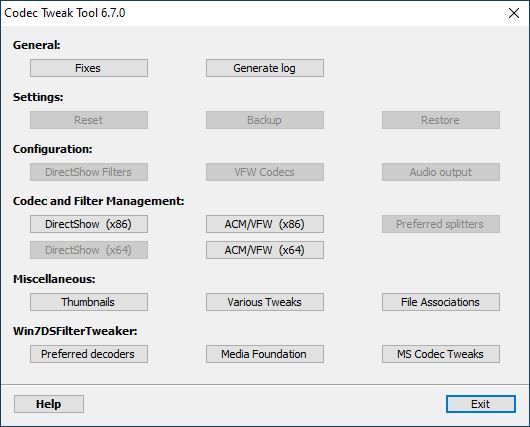The image size is (530, 427).
Task: Open MS Codec Tweaks
Action: coord(441,354)
